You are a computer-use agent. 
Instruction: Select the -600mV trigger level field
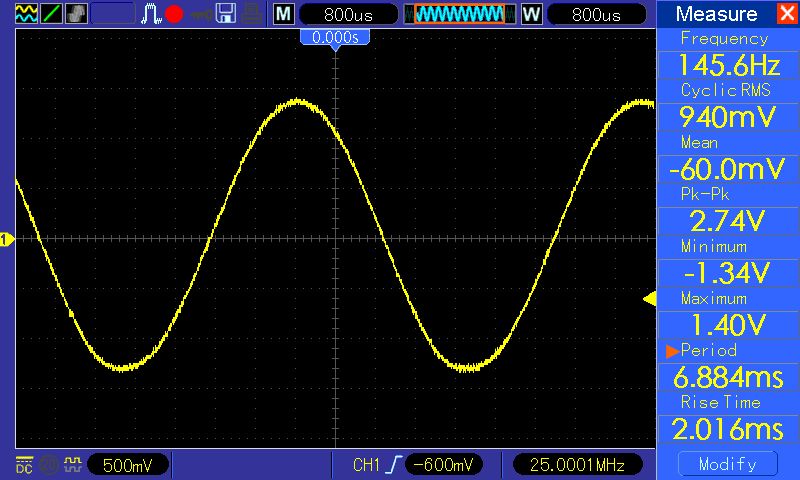coord(443,465)
